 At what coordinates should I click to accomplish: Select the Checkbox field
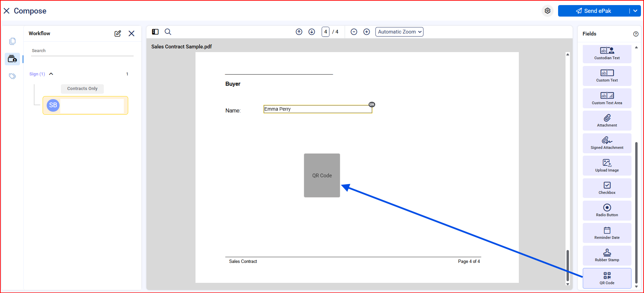pyautogui.click(x=607, y=188)
